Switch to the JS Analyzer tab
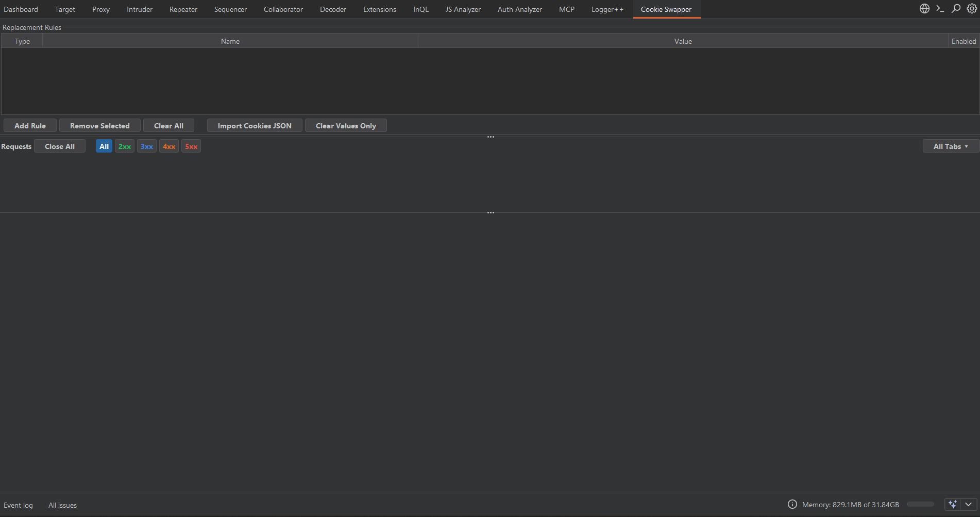This screenshot has height=517, width=980. pyautogui.click(x=463, y=9)
